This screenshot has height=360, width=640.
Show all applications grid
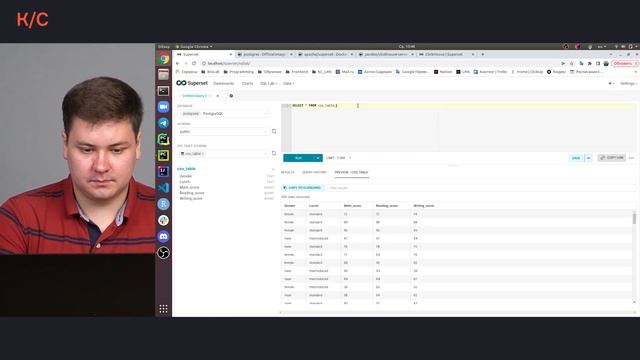click(x=164, y=309)
